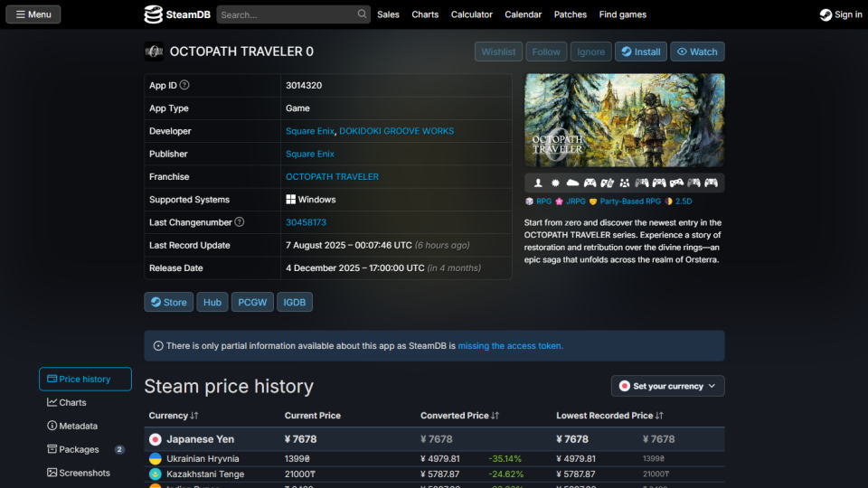Select Screenshots sidebar tab
This screenshot has height=488, width=868.
[x=85, y=473]
